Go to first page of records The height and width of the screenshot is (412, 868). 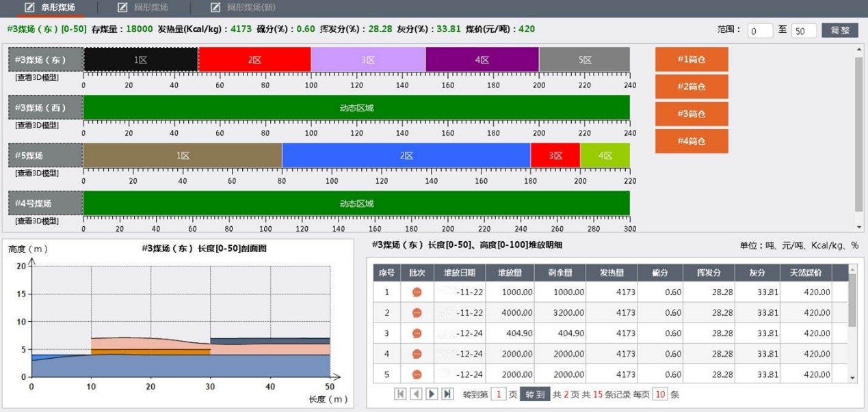(x=400, y=394)
